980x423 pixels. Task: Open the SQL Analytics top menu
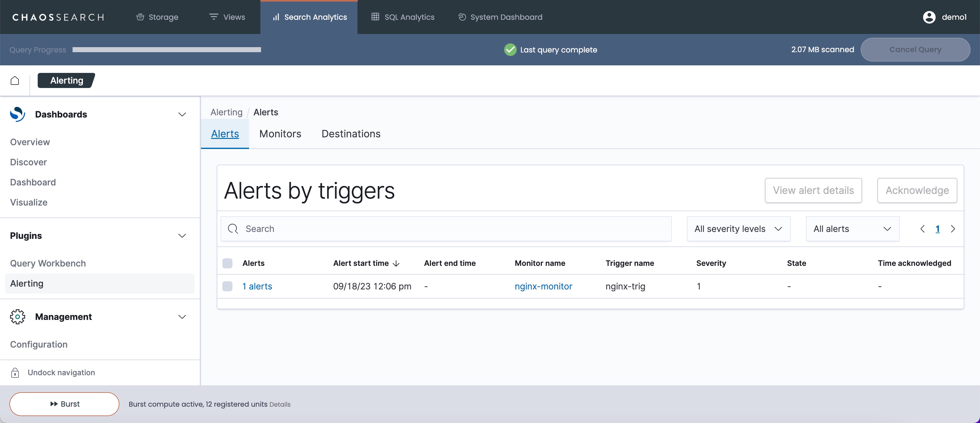pyautogui.click(x=403, y=17)
